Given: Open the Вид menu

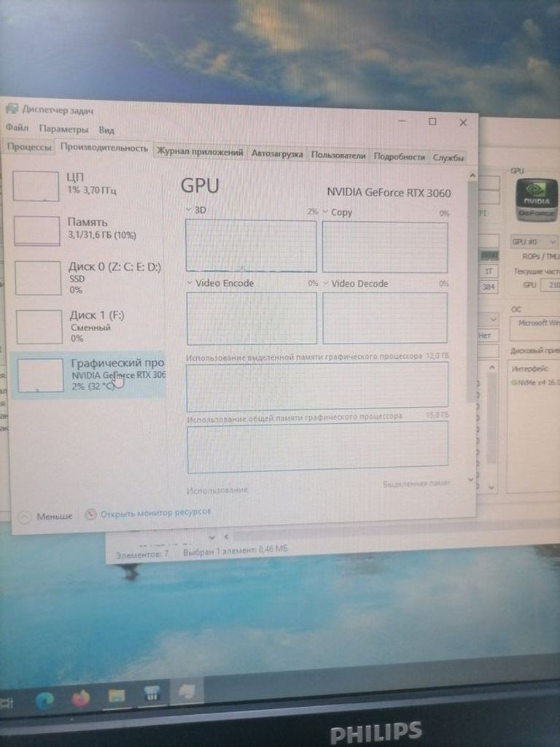Looking at the screenshot, I should pos(106,130).
